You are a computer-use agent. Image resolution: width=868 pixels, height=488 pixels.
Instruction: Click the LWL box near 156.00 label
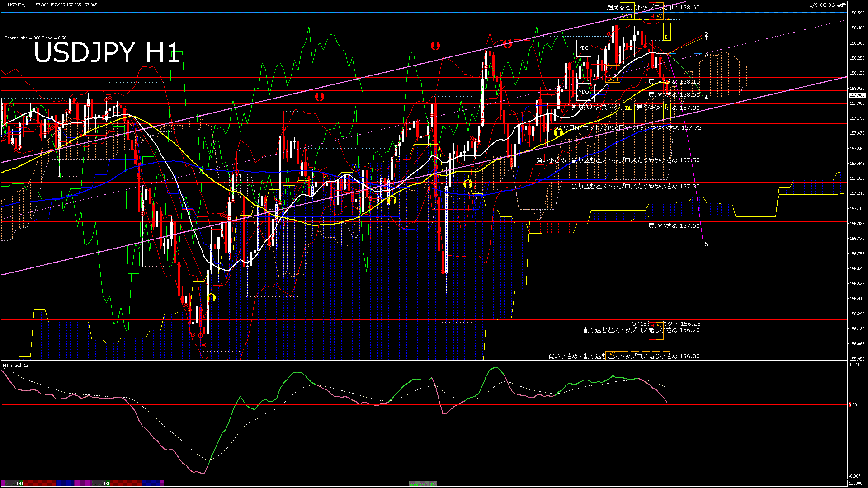612,354
